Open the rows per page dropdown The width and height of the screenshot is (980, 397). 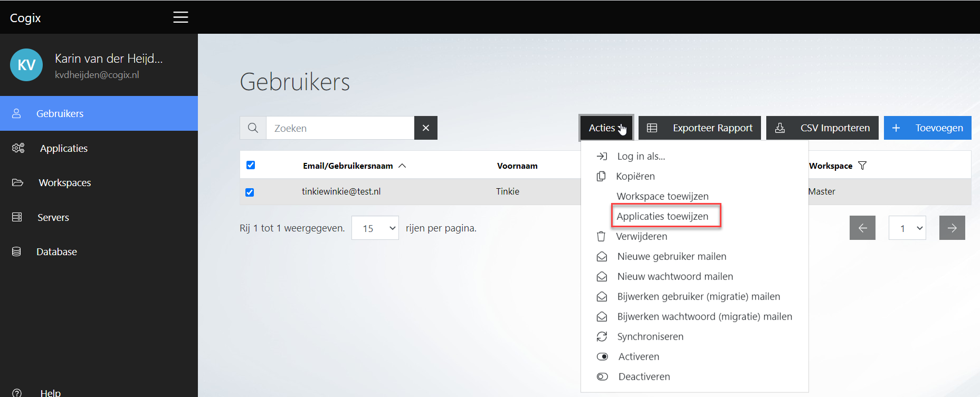(x=375, y=228)
